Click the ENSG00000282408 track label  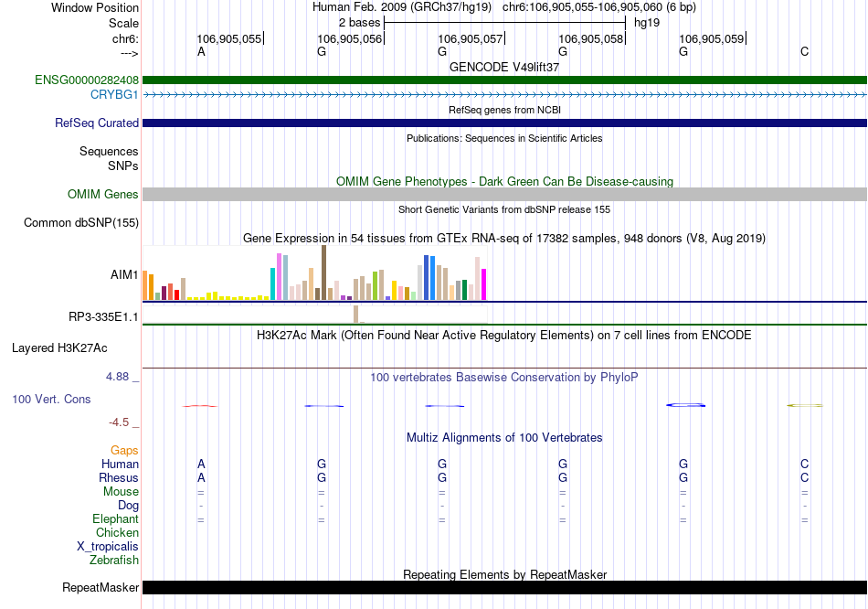coord(87,80)
